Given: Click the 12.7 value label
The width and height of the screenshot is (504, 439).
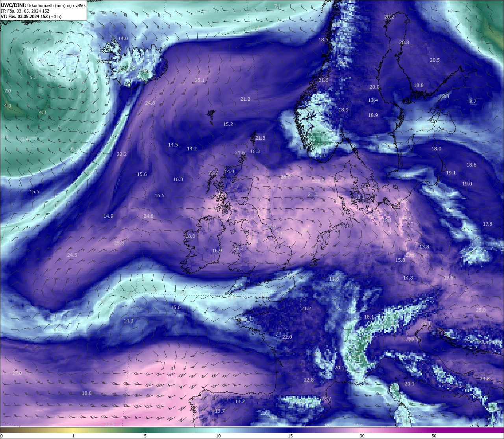Looking at the screenshot, I should tap(471, 102).
